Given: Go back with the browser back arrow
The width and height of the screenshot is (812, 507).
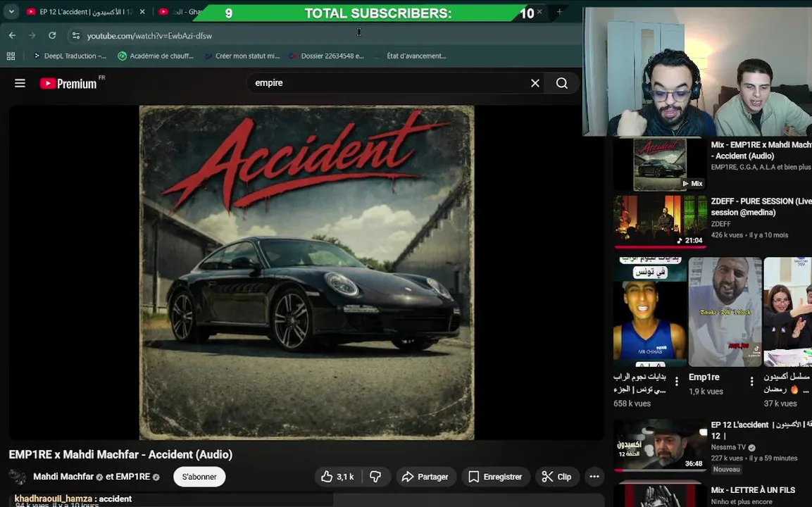Looking at the screenshot, I should pos(13,35).
